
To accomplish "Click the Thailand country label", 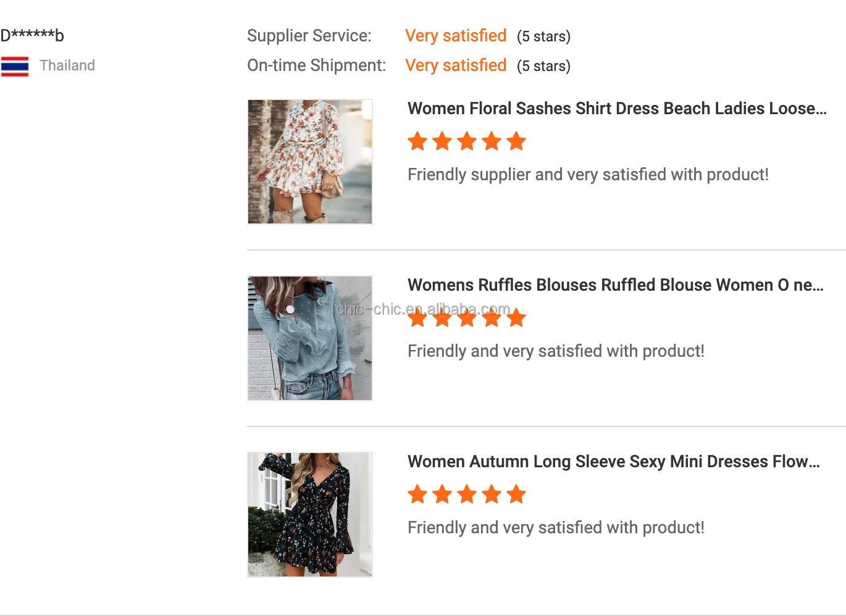I will tap(67, 65).
